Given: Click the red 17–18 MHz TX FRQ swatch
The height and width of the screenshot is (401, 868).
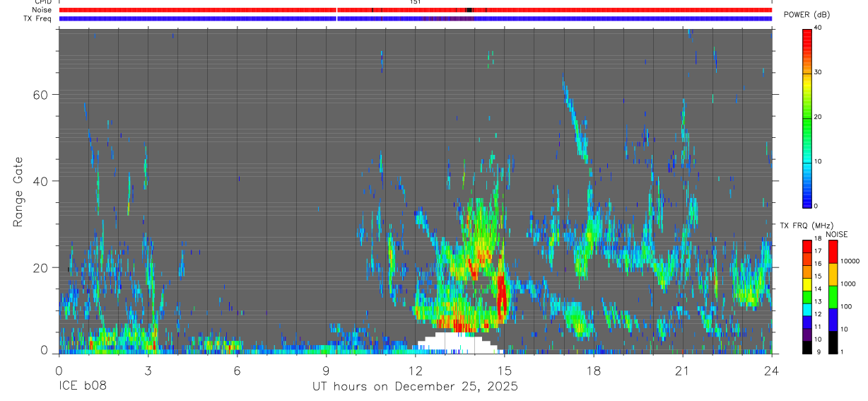Looking at the screenshot, I should coord(807,247).
